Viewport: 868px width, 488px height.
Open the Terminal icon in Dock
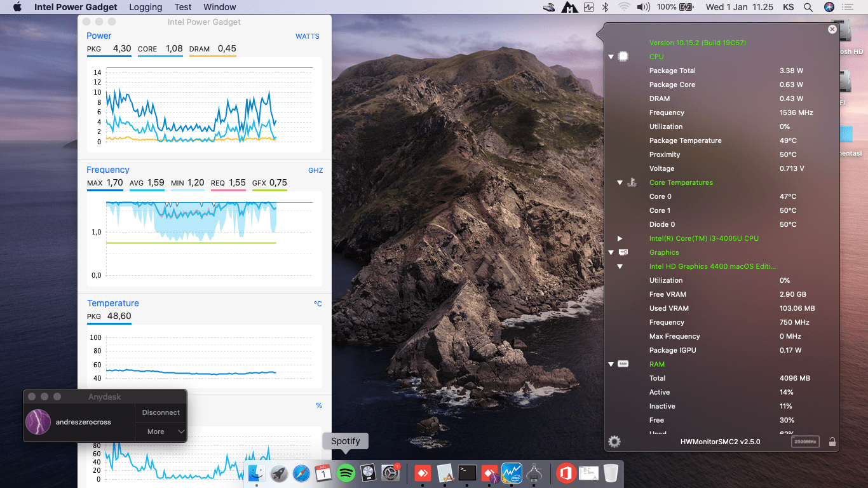click(468, 473)
